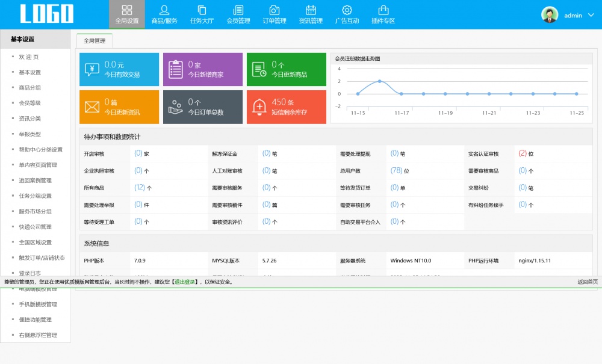This screenshot has width=602, height=364.
Task: Open the 今日有效交易 blue stat card
Action: [119, 69]
